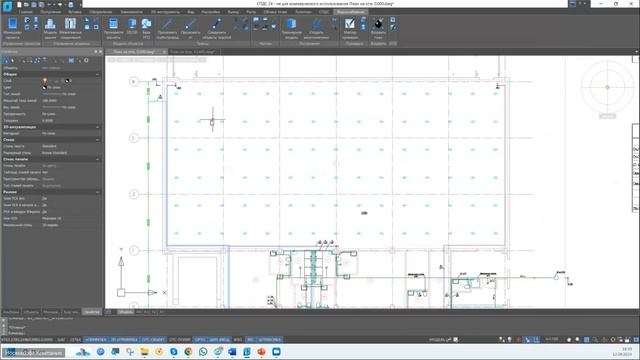
Task: Click the first icon in Properties panel toolbar
Action: (x=6, y=60)
